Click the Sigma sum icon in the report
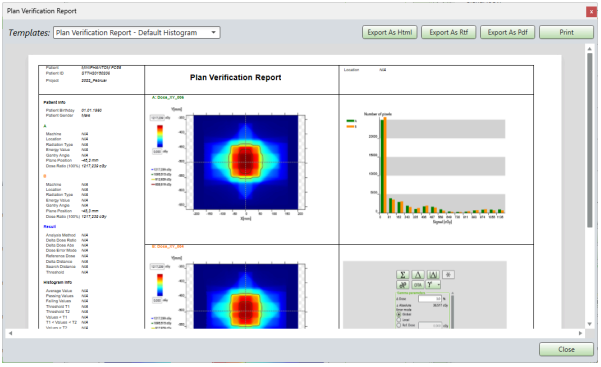 tap(402, 275)
